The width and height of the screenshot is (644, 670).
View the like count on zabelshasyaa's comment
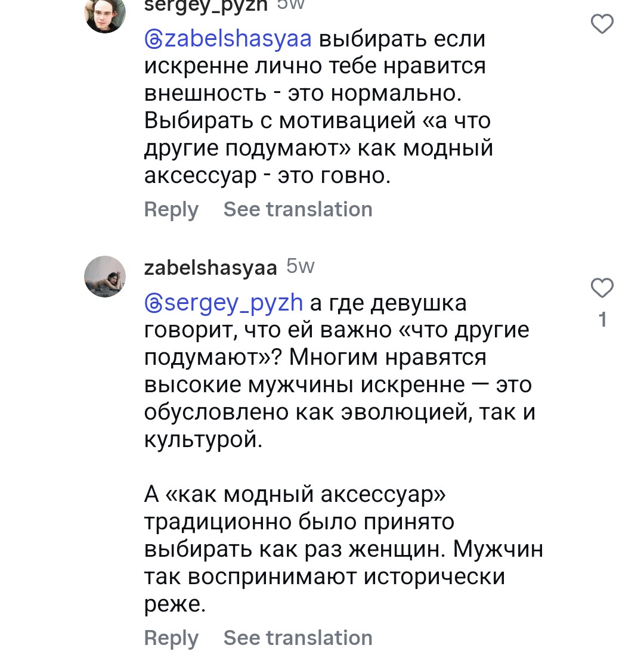602,320
